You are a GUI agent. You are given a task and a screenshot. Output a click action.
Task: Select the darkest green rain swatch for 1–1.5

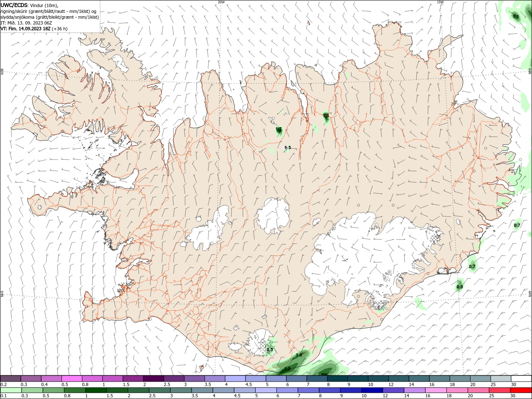[x=96, y=390]
